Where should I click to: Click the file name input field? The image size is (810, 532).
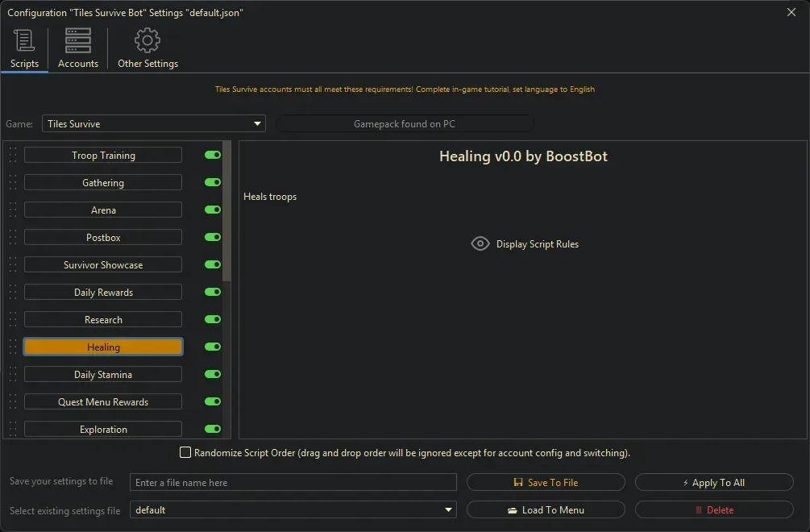pos(293,483)
